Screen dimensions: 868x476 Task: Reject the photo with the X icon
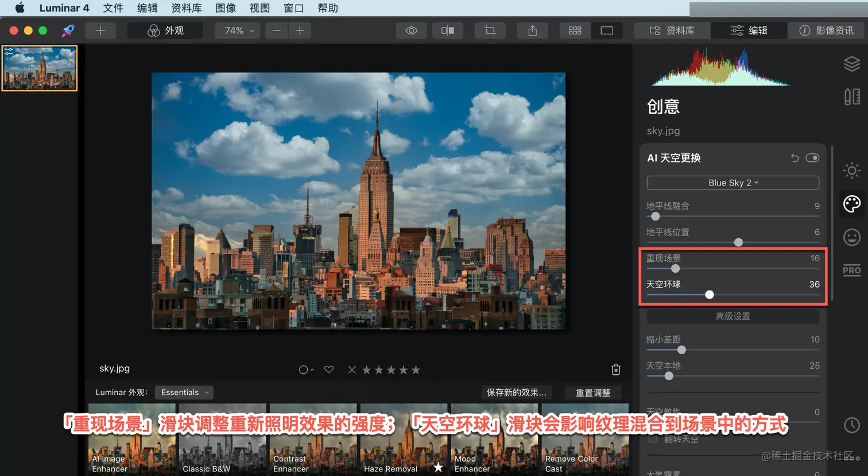352,370
